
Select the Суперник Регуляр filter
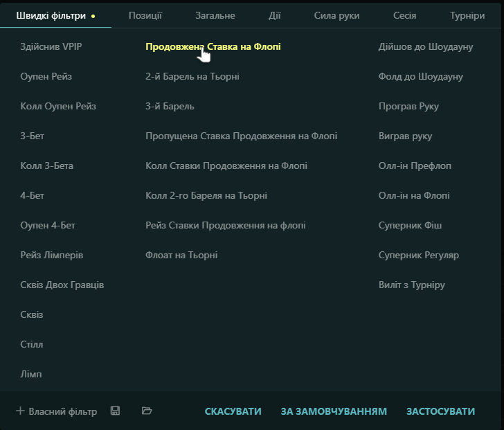click(x=419, y=256)
